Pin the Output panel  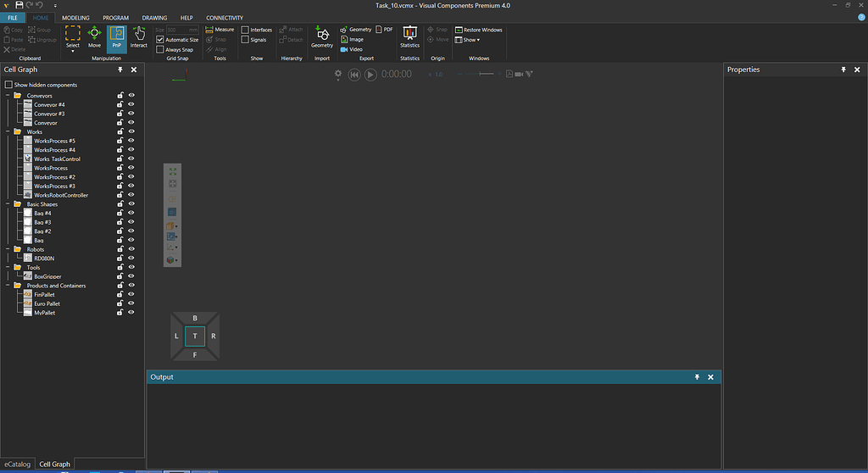click(x=697, y=377)
